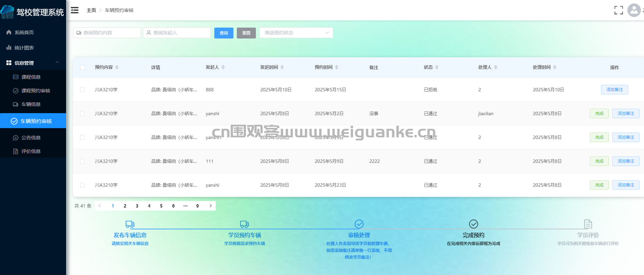Viewport: 644px width, 275px height.
Task: Click the 学员预约车辆 step truck icon
Action: coord(245,224)
